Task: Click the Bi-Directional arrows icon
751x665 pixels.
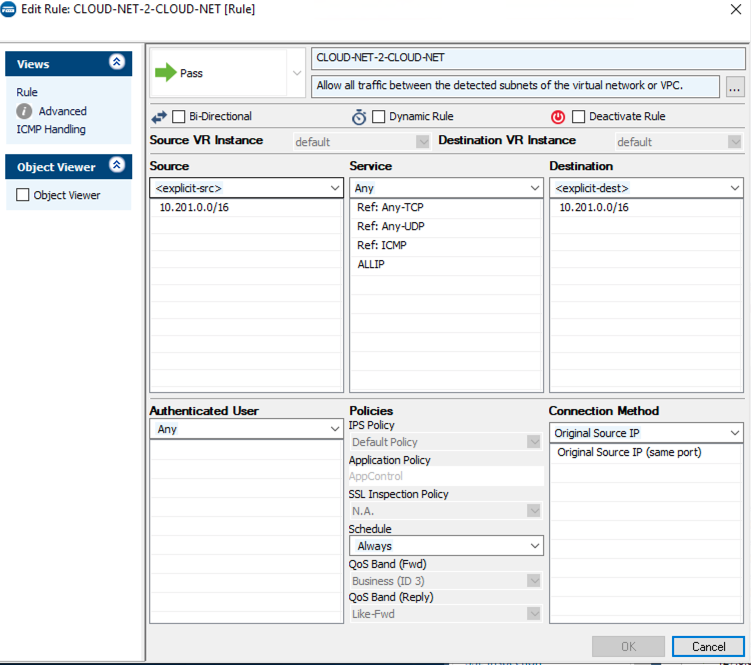Action: (159, 117)
